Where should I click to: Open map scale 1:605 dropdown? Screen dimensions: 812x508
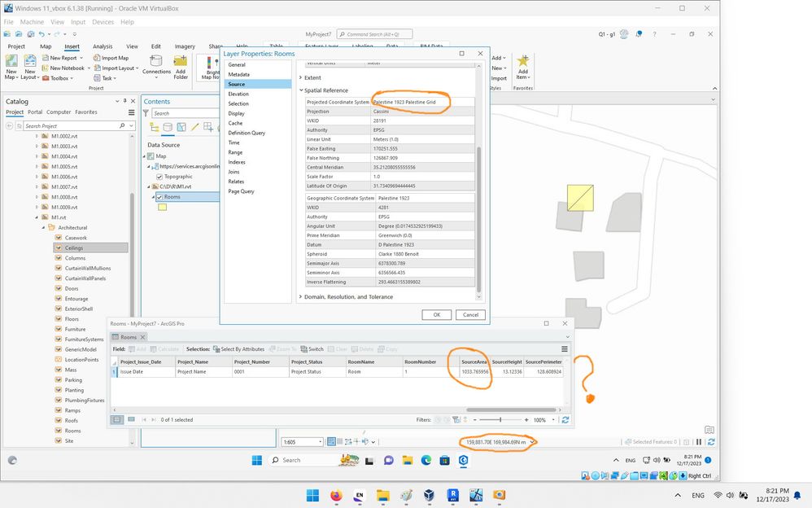(320, 442)
